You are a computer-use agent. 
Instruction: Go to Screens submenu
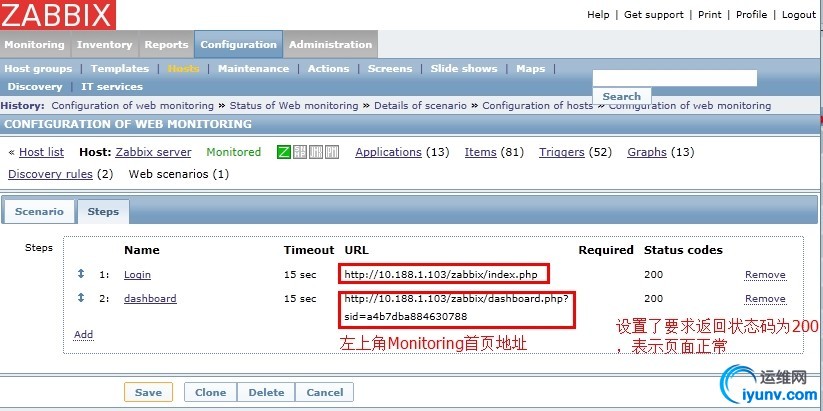[x=390, y=69]
